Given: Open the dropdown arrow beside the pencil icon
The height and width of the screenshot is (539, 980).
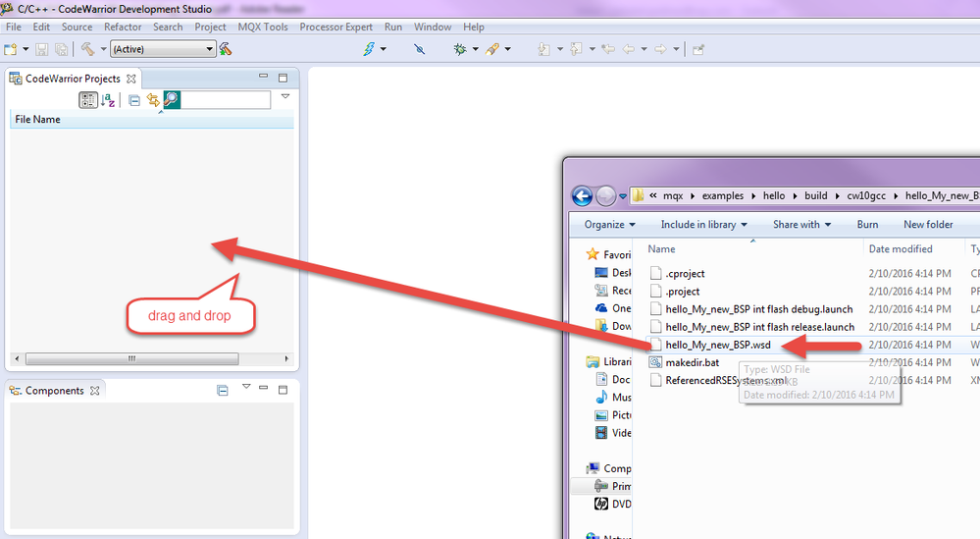Looking at the screenshot, I should 507,49.
